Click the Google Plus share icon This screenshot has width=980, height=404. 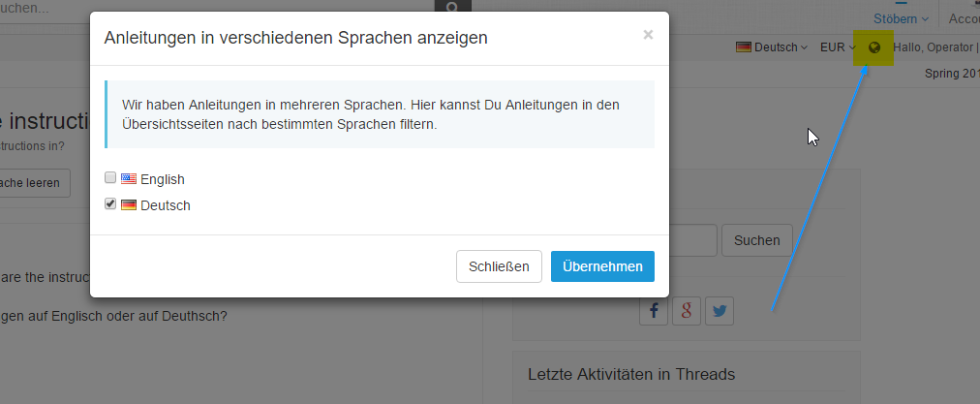tap(686, 311)
